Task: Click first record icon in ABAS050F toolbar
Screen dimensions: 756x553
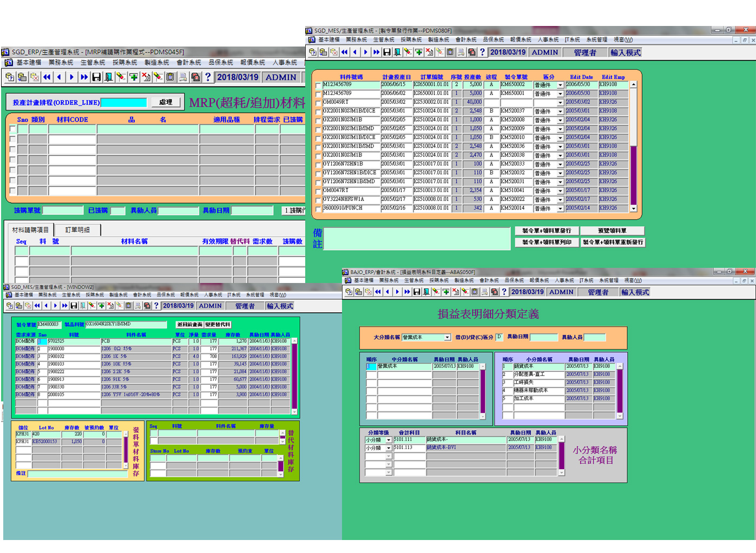Action: tap(378, 292)
